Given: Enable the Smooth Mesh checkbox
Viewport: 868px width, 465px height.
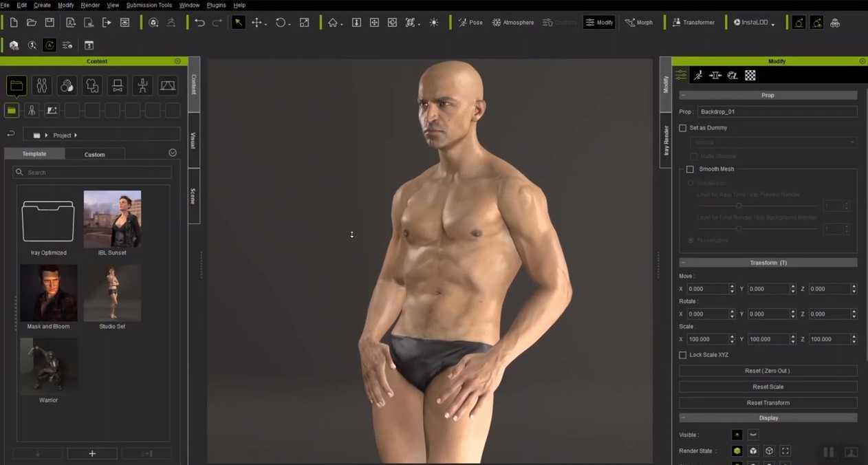Looking at the screenshot, I should click(x=690, y=169).
